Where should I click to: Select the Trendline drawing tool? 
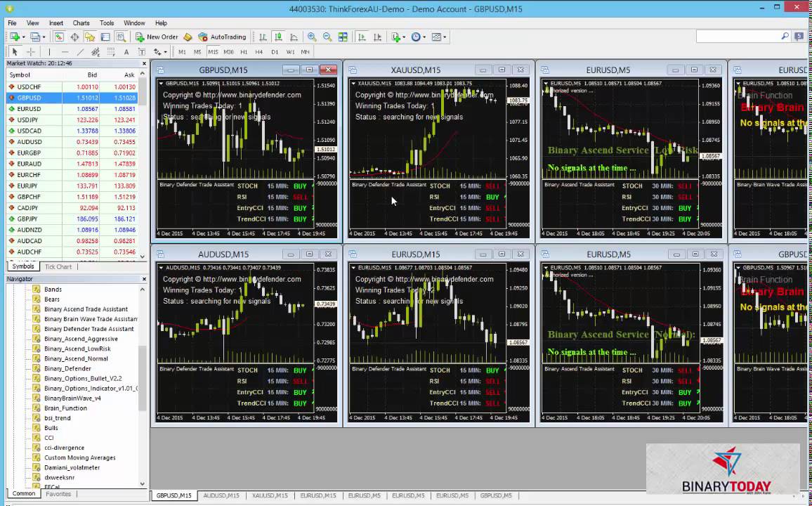click(80, 52)
